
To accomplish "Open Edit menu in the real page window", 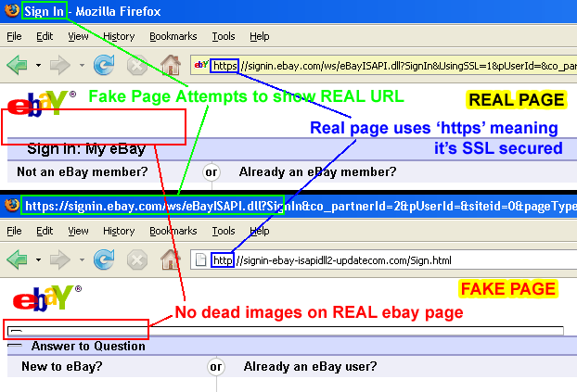I will click(45, 36).
